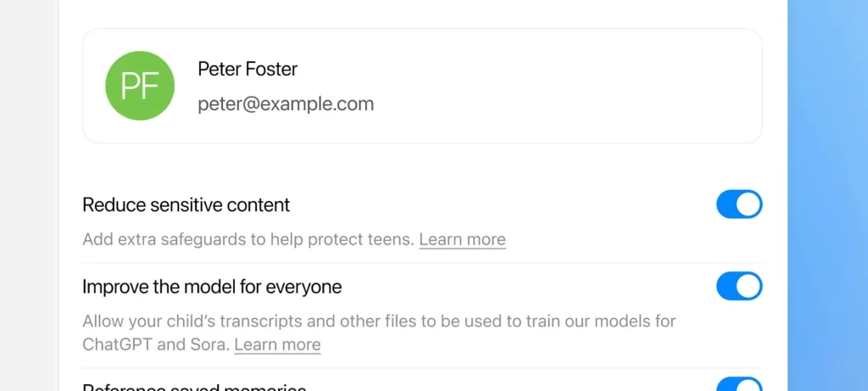Toggle the Reference saved memories switch

coord(739,387)
